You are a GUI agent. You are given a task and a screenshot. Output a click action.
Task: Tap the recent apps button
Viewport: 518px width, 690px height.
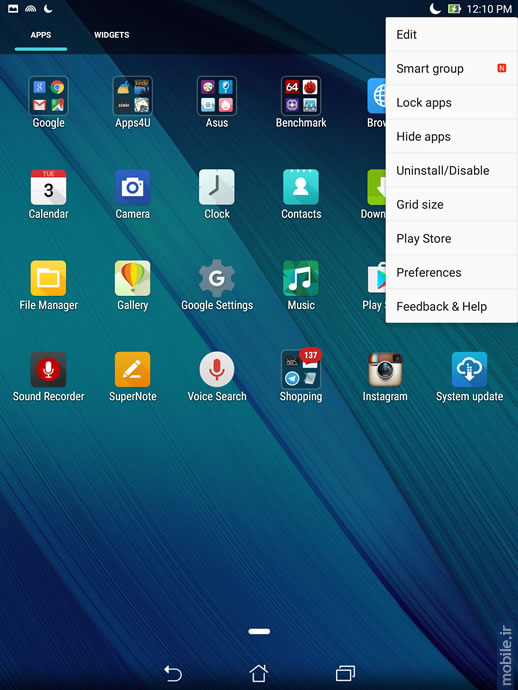(x=345, y=673)
